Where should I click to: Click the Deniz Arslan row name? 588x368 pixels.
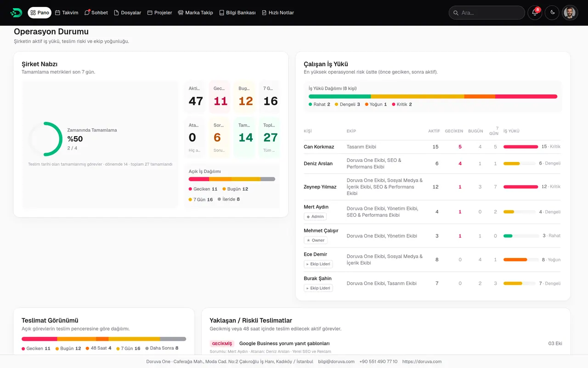pyautogui.click(x=318, y=163)
